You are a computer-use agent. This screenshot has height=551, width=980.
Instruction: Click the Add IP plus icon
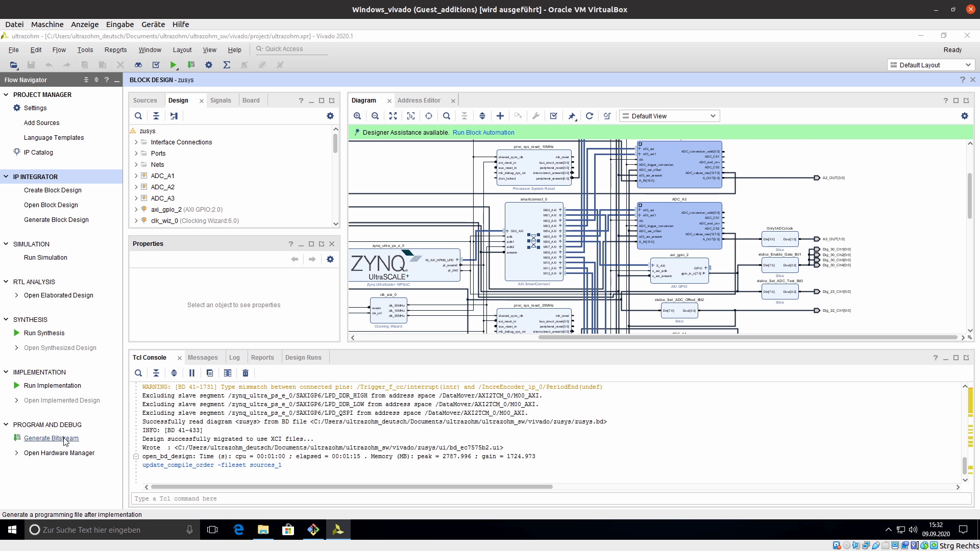click(500, 116)
